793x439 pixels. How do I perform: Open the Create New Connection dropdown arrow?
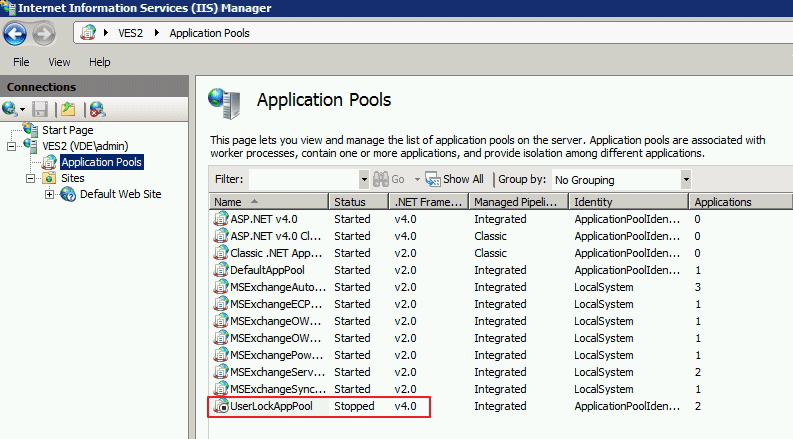22,109
